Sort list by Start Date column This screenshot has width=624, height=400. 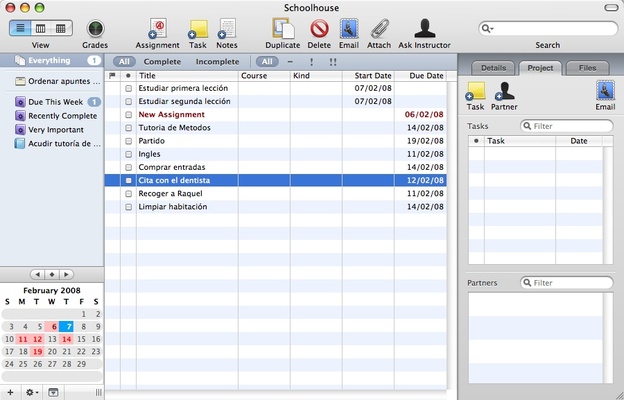(368, 76)
